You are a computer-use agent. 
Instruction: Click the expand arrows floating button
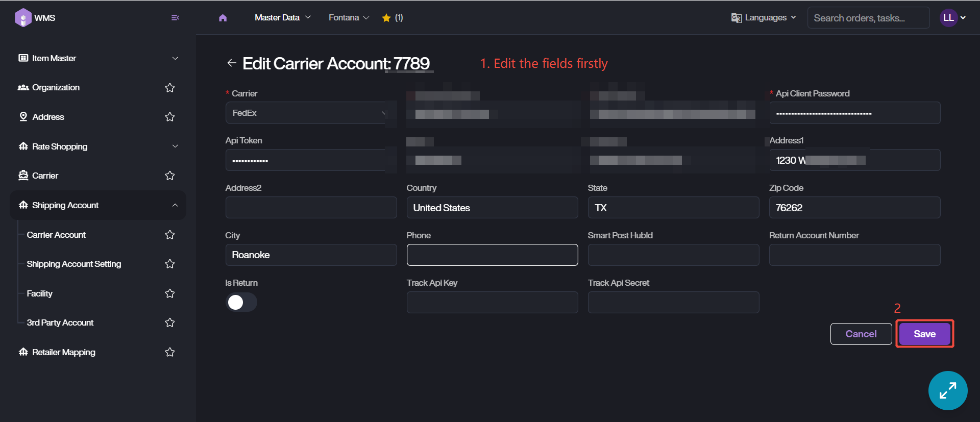[947, 390]
